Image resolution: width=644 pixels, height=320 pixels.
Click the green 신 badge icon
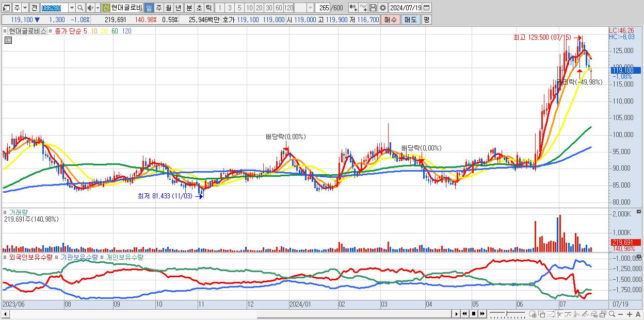(x=106, y=8)
